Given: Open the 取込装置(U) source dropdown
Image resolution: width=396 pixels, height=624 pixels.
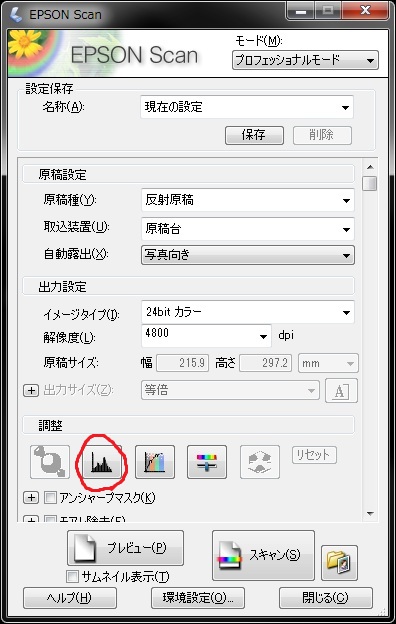Looking at the screenshot, I should 248,229.
